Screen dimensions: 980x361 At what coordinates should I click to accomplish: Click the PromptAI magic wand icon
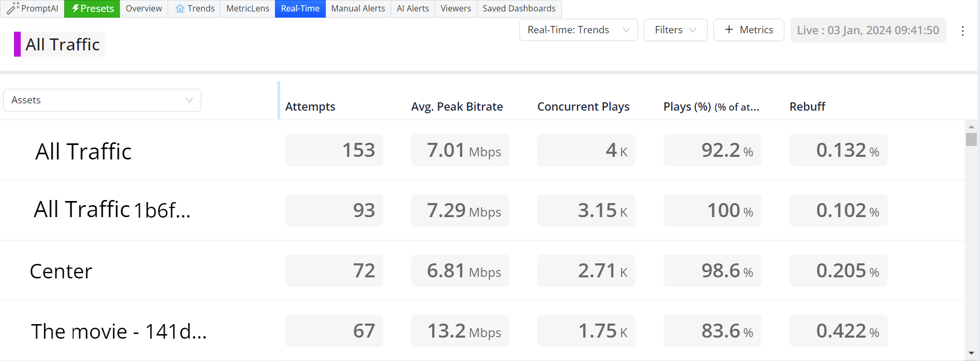pos(12,8)
